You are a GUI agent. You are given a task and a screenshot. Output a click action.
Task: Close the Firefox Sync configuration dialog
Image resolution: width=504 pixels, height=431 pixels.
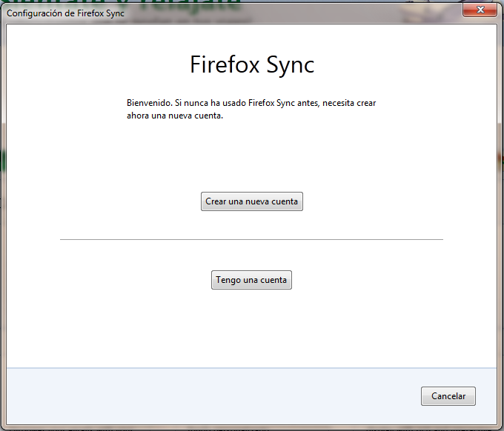click(480, 10)
